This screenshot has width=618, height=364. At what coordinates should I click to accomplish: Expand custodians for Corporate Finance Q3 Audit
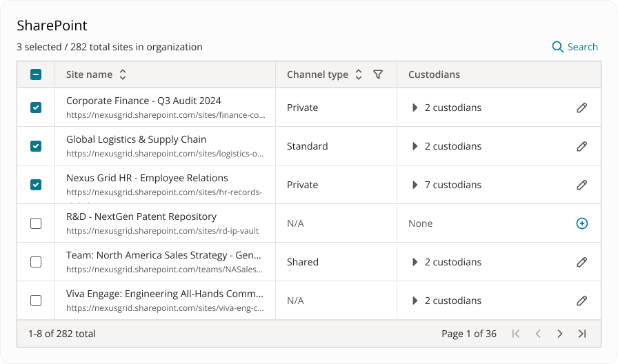(415, 108)
